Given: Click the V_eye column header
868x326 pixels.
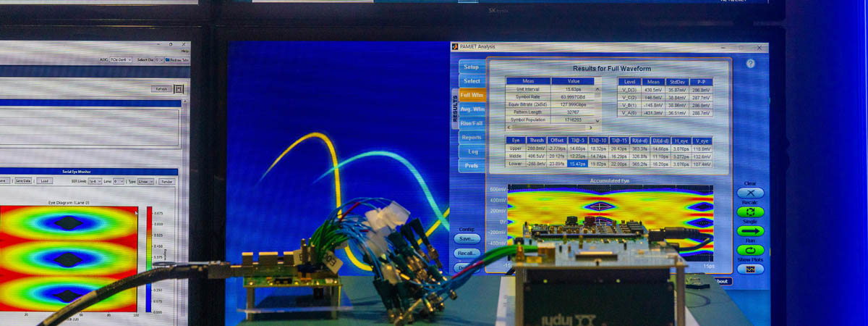Looking at the screenshot, I should pos(702,140).
